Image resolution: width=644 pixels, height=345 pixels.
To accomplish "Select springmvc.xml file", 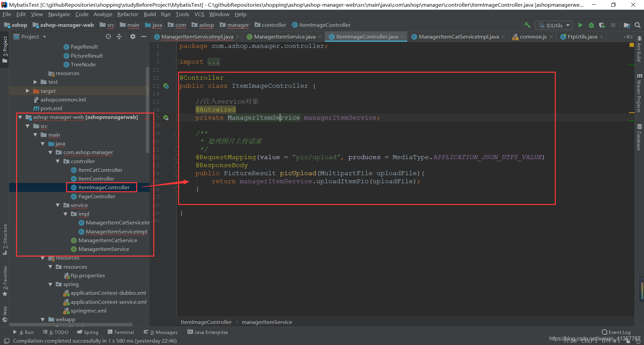I will click(88, 311).
